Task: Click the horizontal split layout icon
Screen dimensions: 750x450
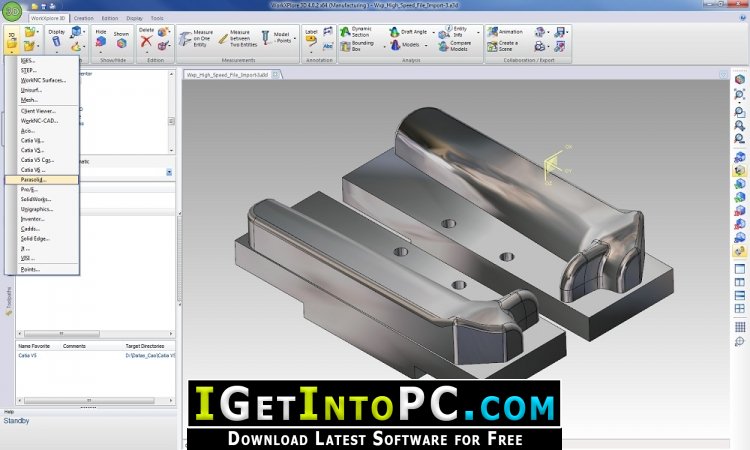Action: [740, 296]
